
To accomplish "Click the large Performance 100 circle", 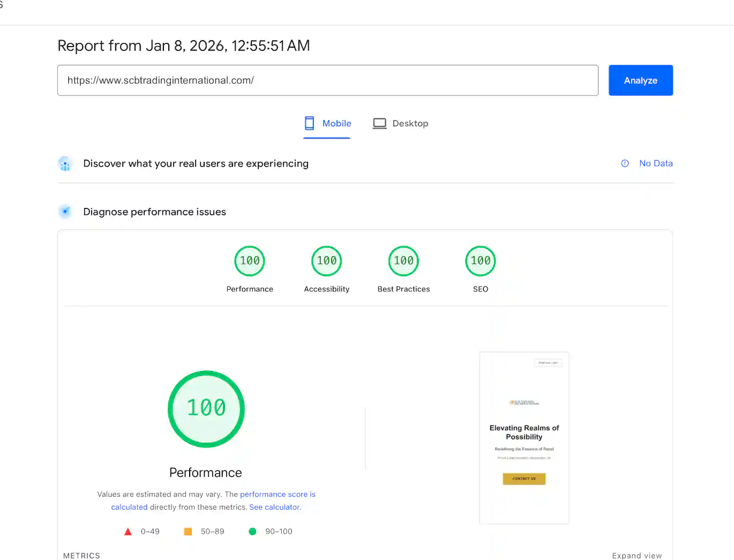I will coord(206,409).
